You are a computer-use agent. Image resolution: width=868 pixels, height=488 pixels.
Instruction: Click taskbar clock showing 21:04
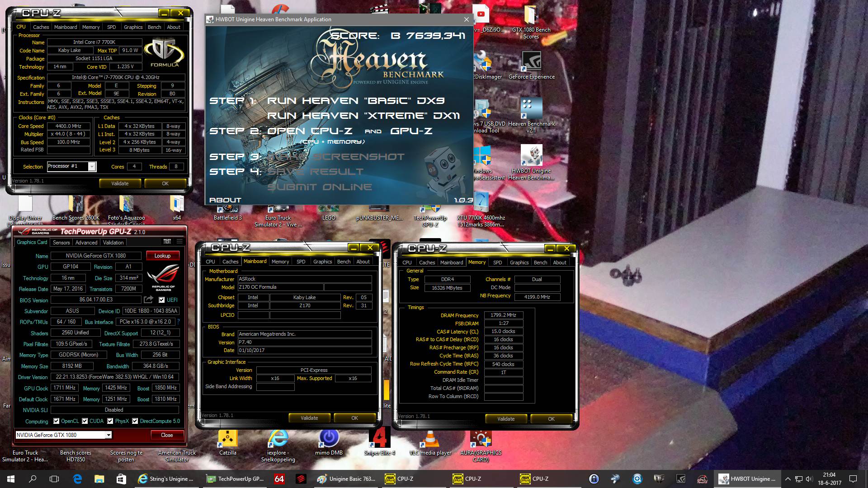click(829, 479)
